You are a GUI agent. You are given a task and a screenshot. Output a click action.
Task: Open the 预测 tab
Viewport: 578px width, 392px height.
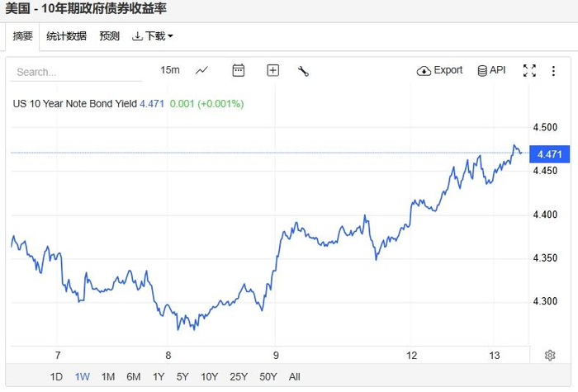coord(109,36)
